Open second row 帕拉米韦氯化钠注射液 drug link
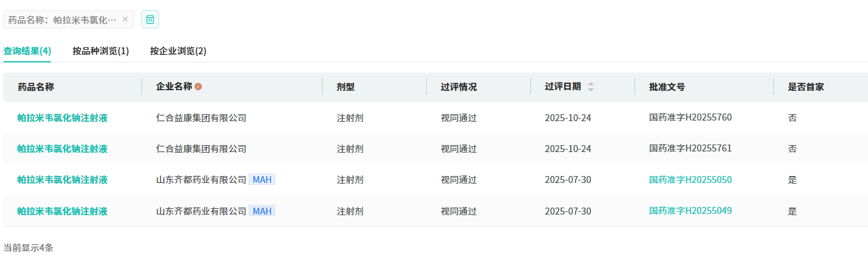Screen dimensions: 868x265 pyautogui.click(x=62, y=149)
